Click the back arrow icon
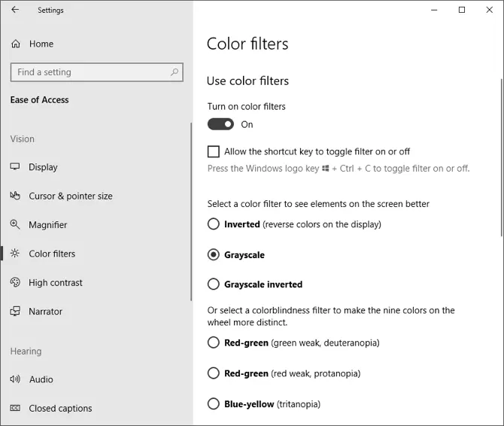The image size is (504, 426). click(15, 10)
